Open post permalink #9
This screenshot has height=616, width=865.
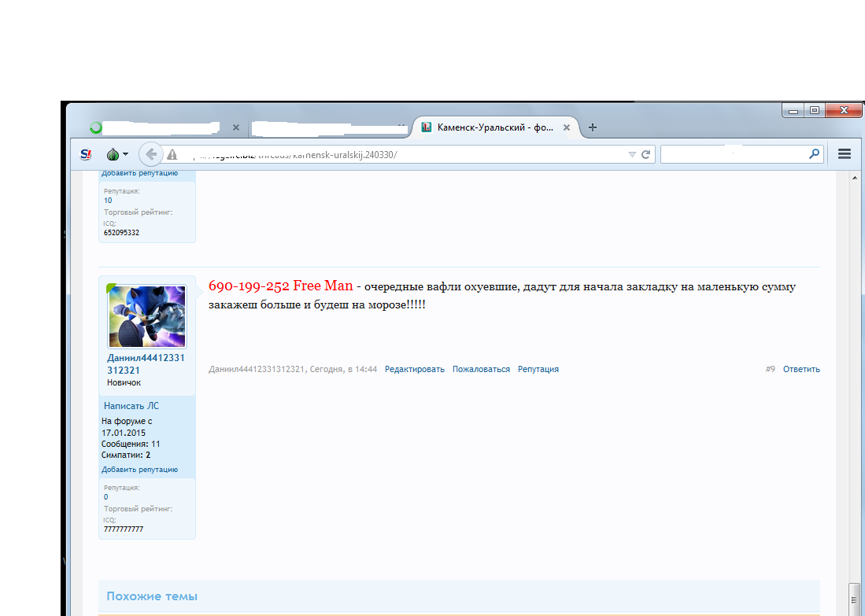(x=770, y=369)
